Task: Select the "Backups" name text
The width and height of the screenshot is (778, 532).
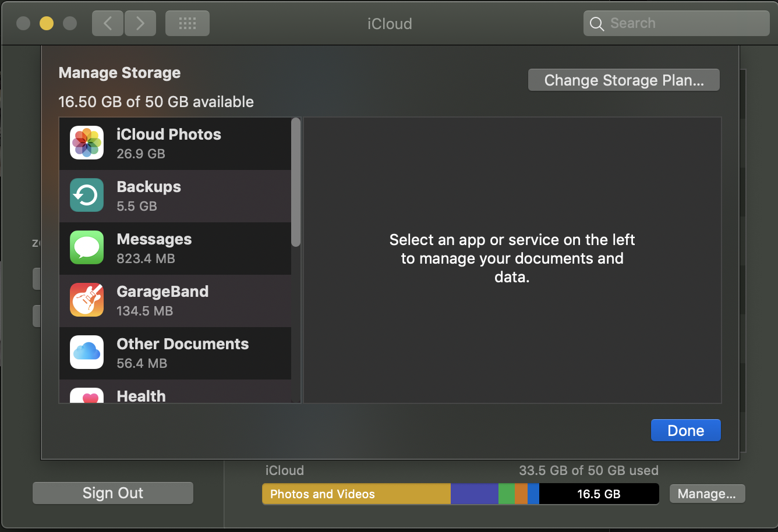Action: click(x=149, y=187)
